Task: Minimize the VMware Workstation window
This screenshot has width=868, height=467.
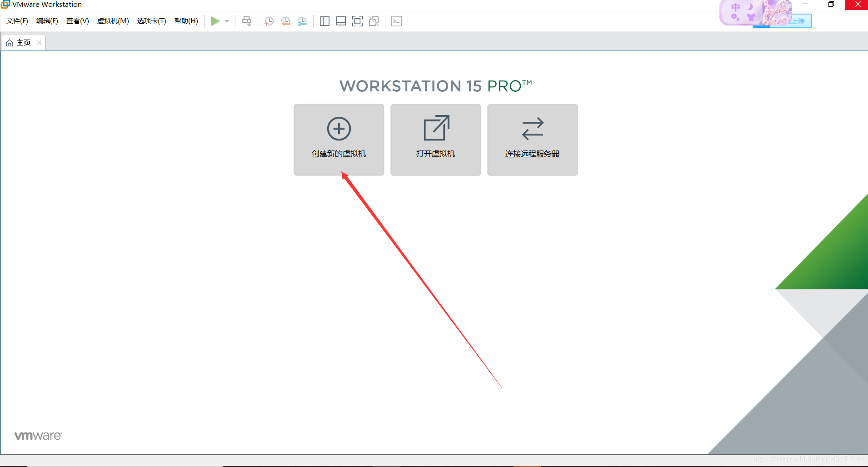Action: coord(805,5)
